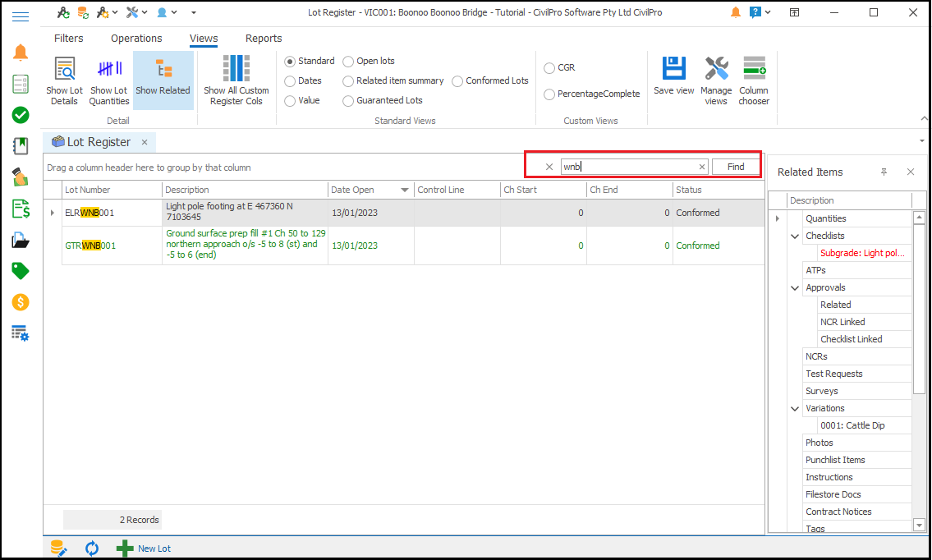
Task: Expand the ELRWNB001 row indicator
Action: pos(53,213)
